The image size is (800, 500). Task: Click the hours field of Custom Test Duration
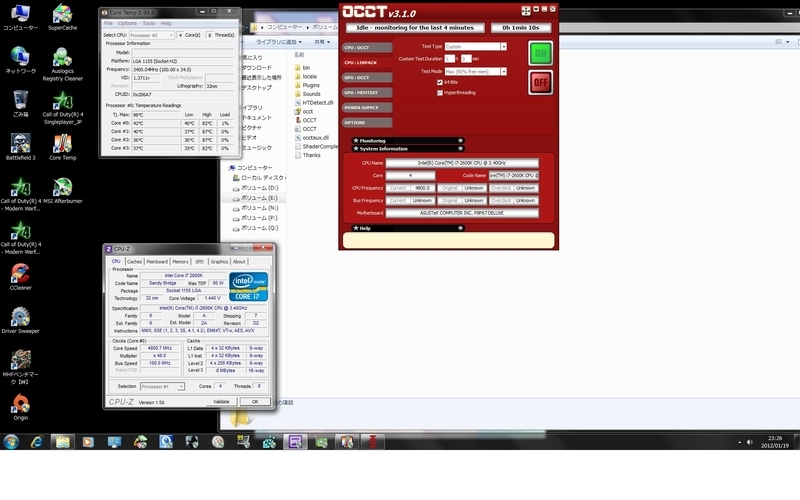[449, 59]
